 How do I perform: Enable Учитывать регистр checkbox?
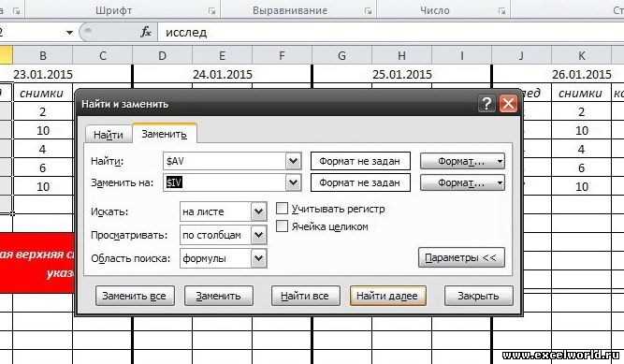pyautogui.click(x=282, y=209)
